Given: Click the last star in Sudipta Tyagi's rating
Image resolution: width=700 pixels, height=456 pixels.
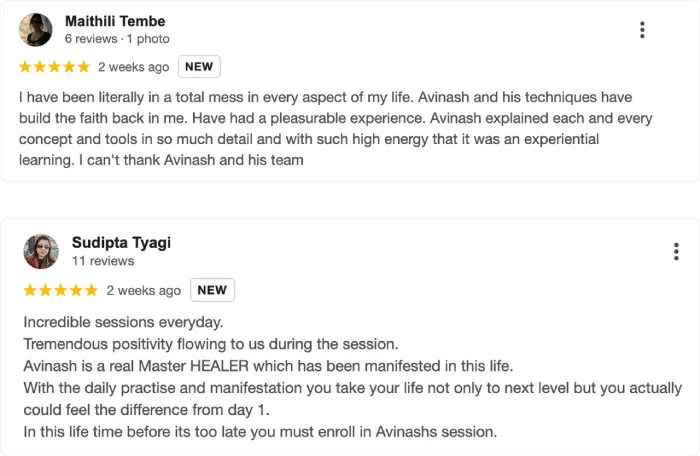Looking at the screenshot, I should [91, 290].
